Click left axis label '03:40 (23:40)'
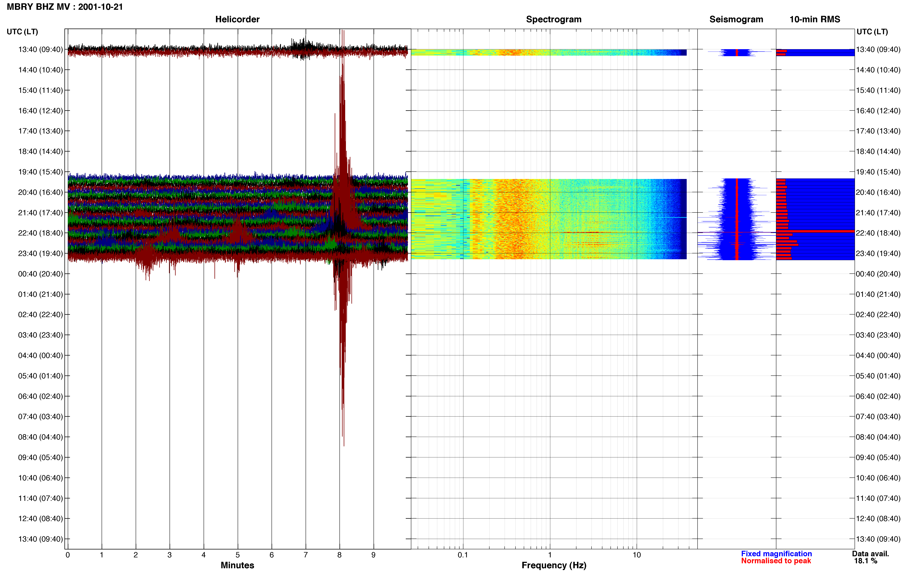This screenshot has height=578, width=924. (41, 335)
